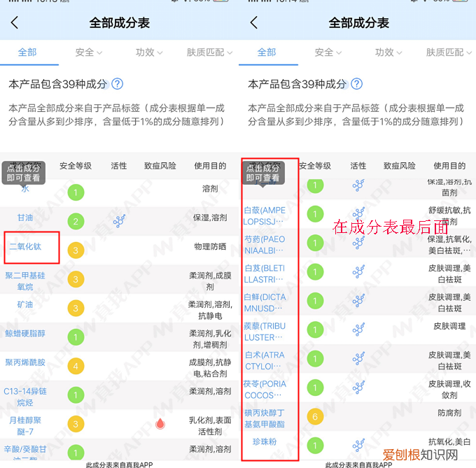Image resolution: width=476 pixels, height=468 pixels.
Task: Tap the activity molecule icon for 白术
Action: [x=358, y=358]
